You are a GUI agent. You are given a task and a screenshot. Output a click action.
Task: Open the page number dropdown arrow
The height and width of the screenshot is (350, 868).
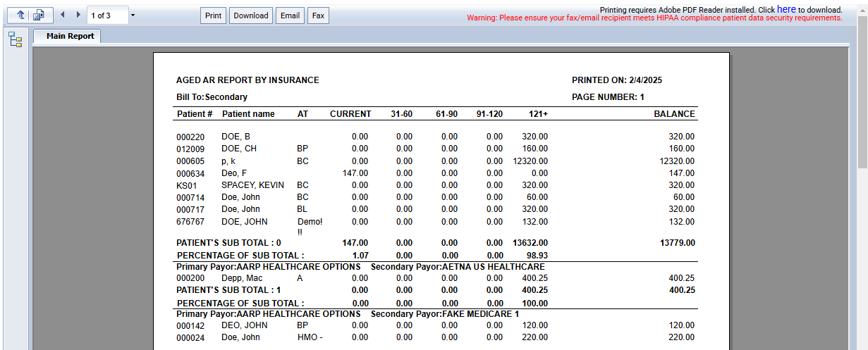[x=133, y=15]
